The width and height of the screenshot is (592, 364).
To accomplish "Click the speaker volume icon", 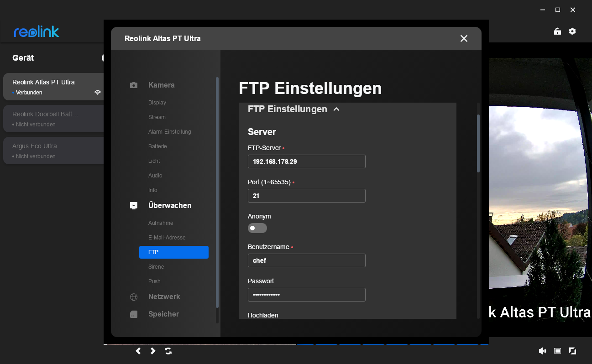I will tap(542, 351).
